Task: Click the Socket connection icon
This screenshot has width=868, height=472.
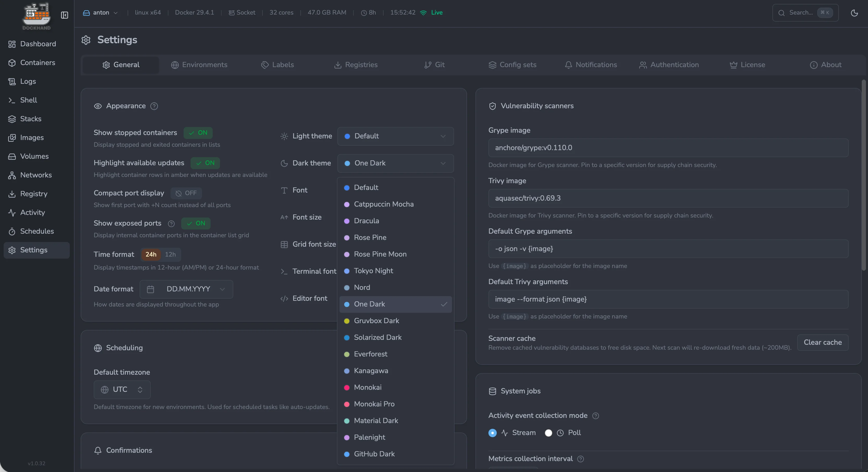Action: pos(231,13)
